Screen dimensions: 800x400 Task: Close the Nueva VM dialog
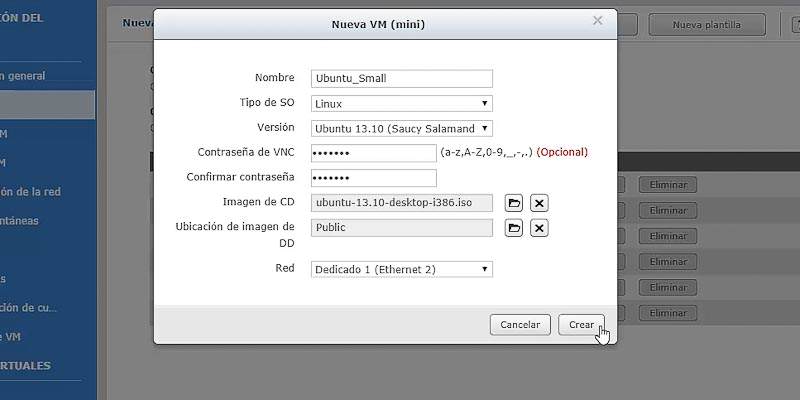click(x=597, y=21)
